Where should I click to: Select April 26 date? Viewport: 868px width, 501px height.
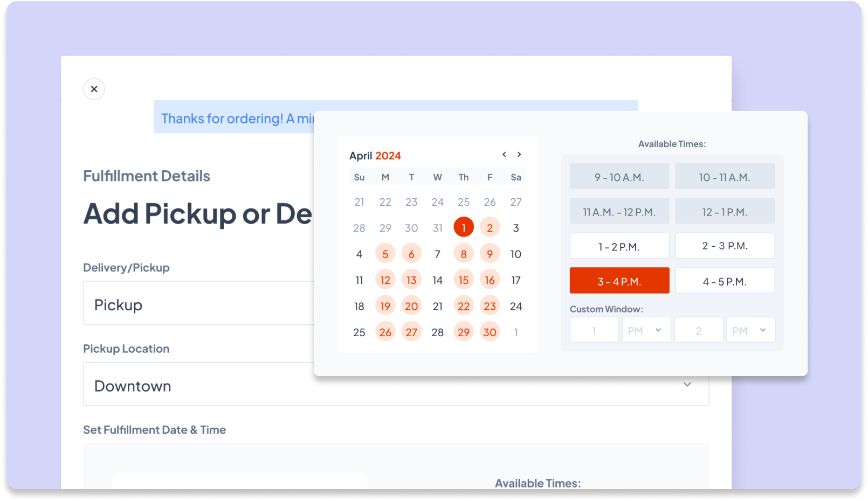click(385, 332)
